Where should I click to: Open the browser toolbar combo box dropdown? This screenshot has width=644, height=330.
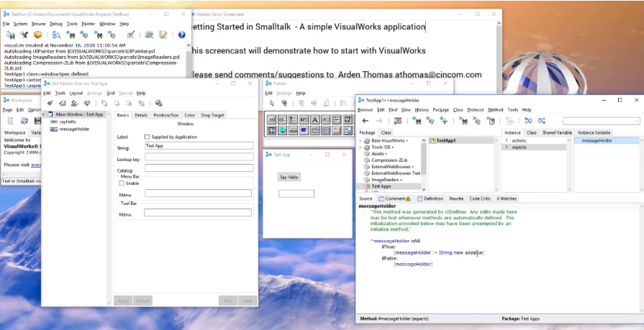coord(637,121)
